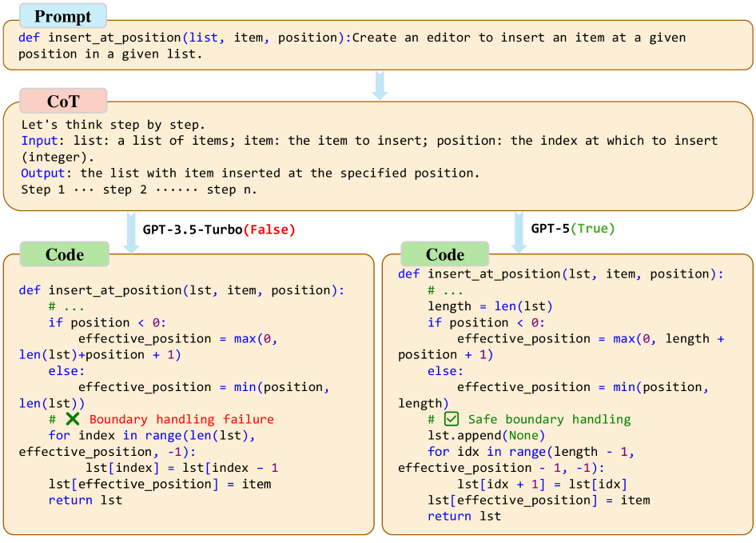The height and width of the screenshot is (543, 756).
Task: Select the CoT label tab
Action: (x=63, y=101)
